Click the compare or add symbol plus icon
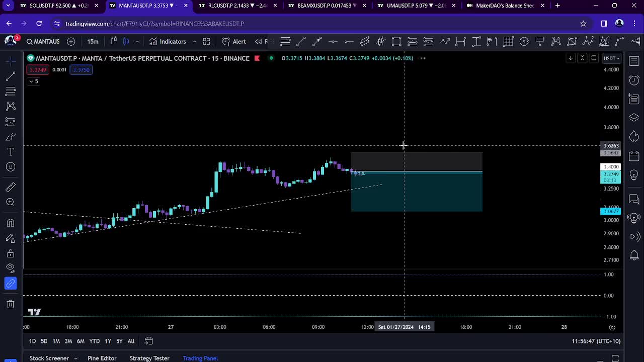Image resolution: width=644 pixels, height=362 pixels. point(71,41)
